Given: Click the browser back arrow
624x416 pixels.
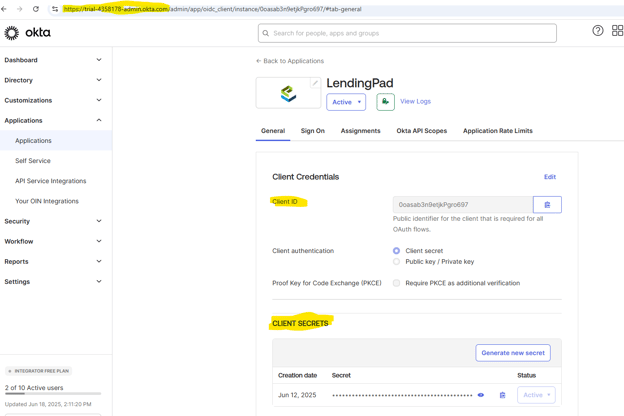Looking at the screenshot, I should [4, 9].
